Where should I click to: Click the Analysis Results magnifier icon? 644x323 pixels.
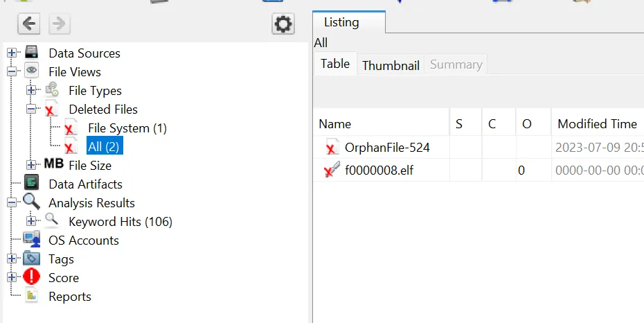[32, 203]
